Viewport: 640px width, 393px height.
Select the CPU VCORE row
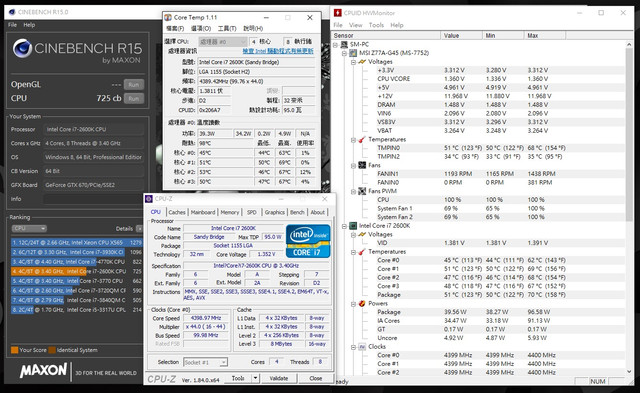[x=478, y=79]
